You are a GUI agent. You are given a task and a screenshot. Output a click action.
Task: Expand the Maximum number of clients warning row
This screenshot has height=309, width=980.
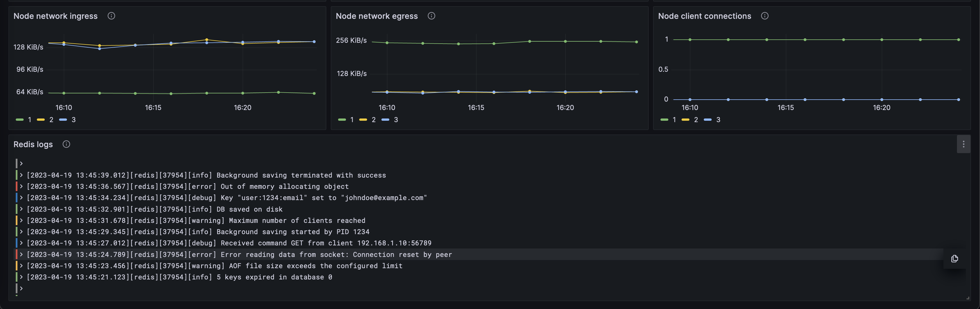21,221
